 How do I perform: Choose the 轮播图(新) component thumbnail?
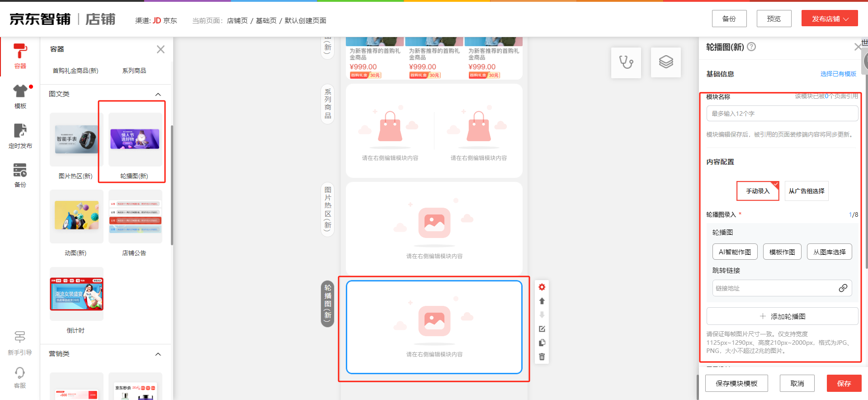pos(135,140)
